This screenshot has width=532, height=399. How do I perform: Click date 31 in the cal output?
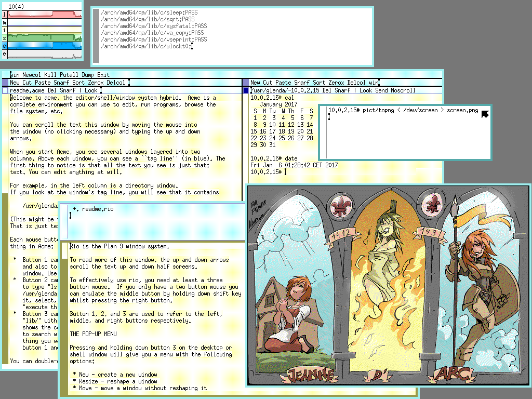click(x=272, y=145)
